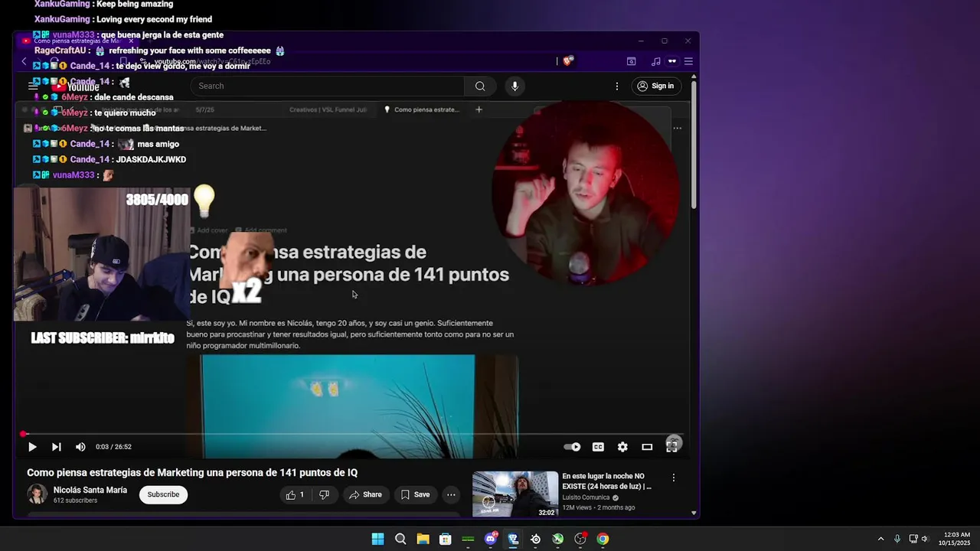Open the channel avatar of Nicolás Santa María
This screenshot has width=980, height=551.
[x=37, y=494]
